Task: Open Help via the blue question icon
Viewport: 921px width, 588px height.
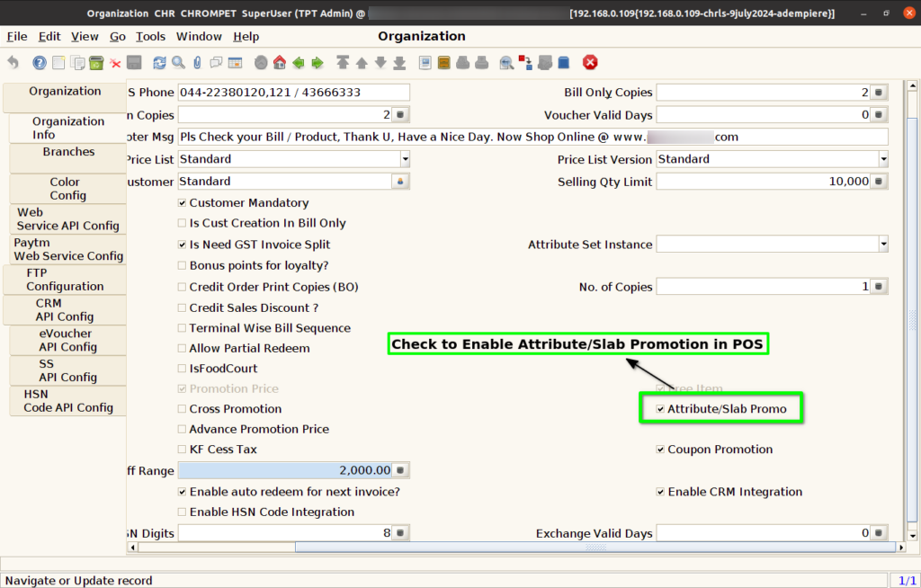Action: (40, 62)
